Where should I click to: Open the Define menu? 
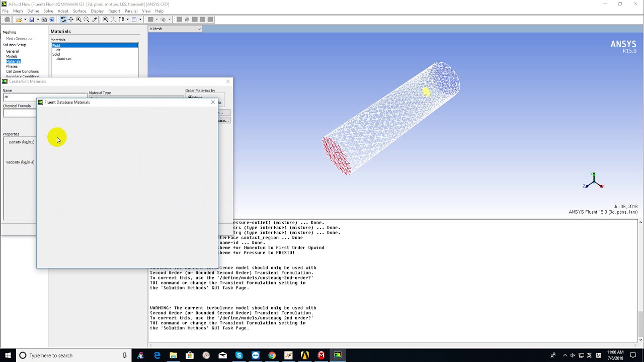click(x=33, y=11)
